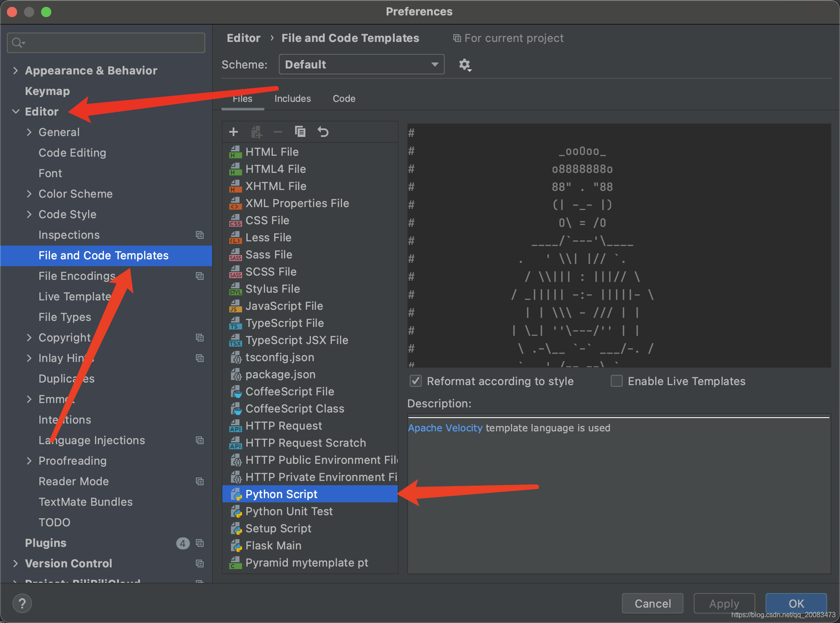Select HTTP Request Scratch template
The image size is (840, 623).
[x=306, y=443]
